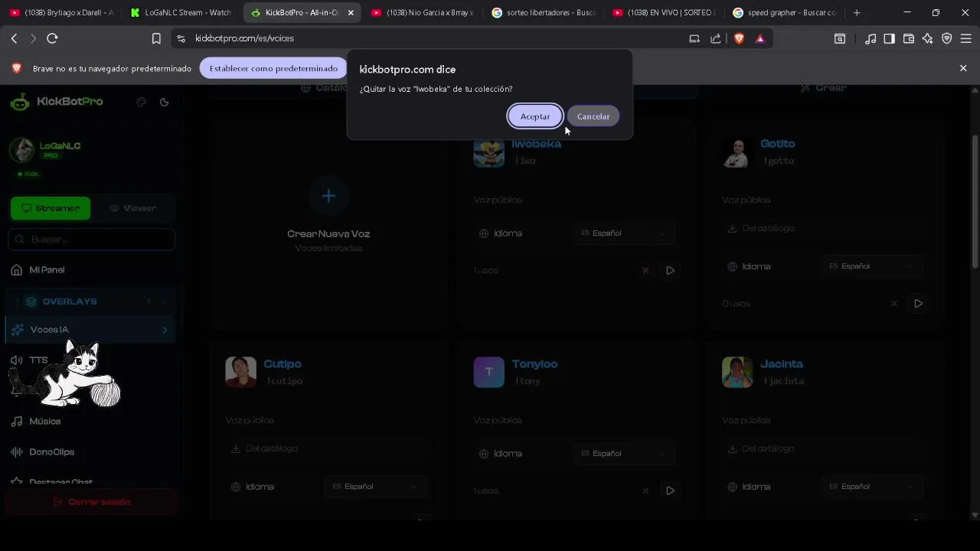
Task: Remove Gotito voice with X icon
Action: click(893, 304)
